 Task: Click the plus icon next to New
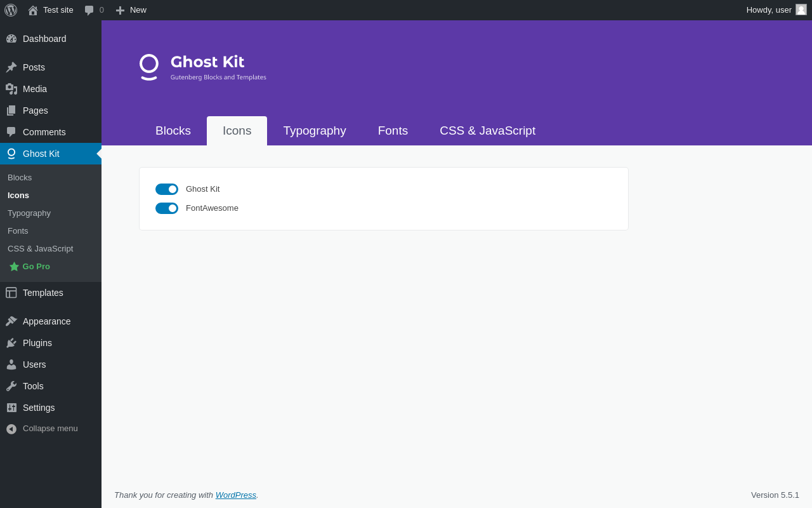pyautogui.click(x=120, y=10)
